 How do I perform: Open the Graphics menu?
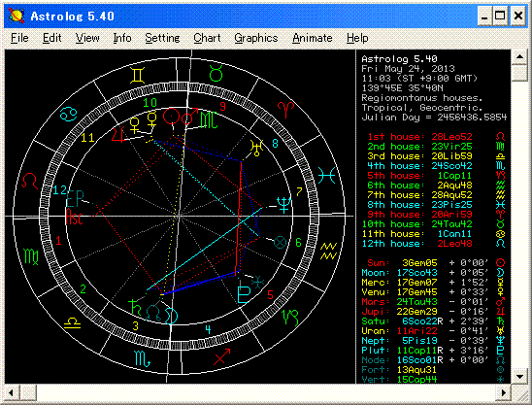pos(256,38)
